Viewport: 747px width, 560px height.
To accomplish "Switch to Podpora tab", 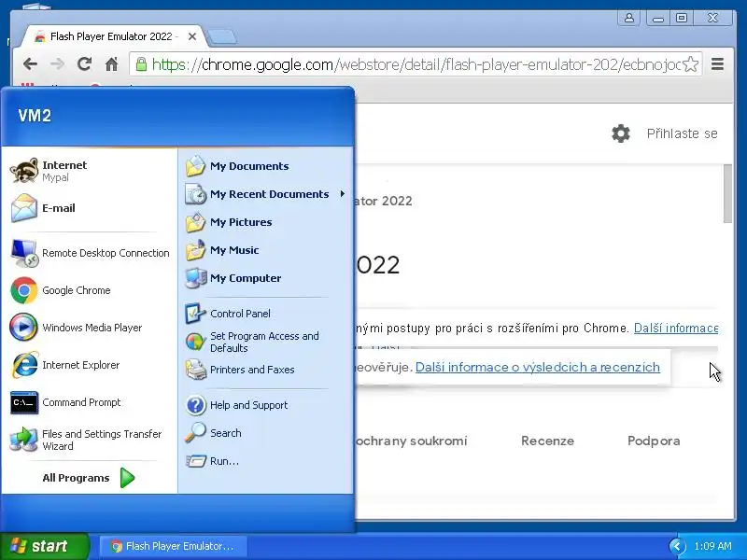I will (x=654, y=441).
